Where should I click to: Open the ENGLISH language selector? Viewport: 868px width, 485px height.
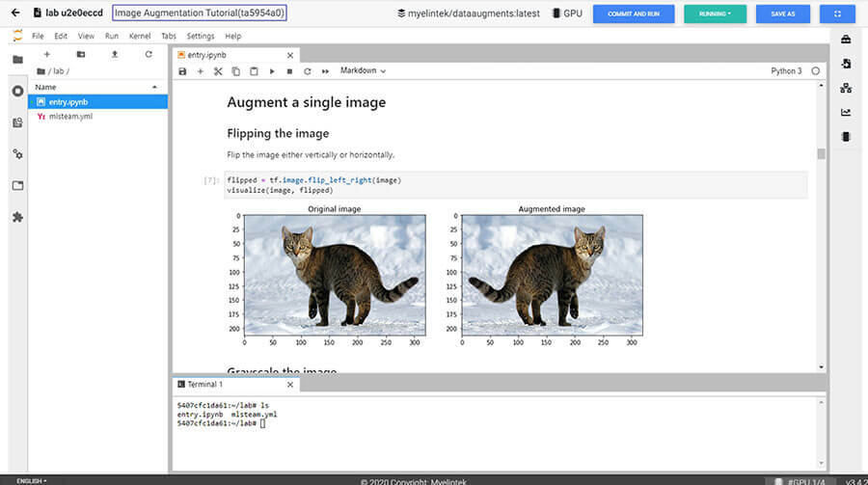coord(31,480)
